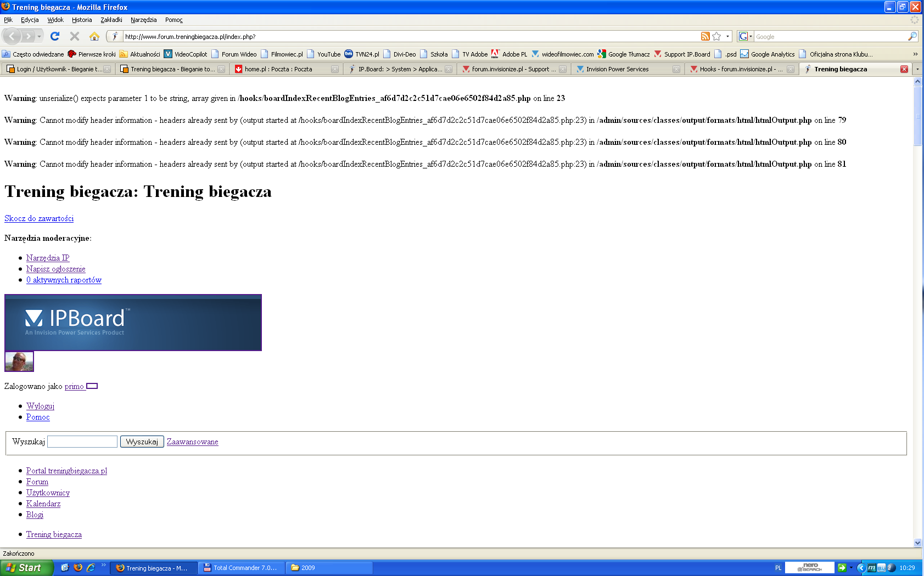This screenshot has height=576, width=924.
Task: Go to the Home page icon
Action: pyautogui.click(x=94, y=36)
